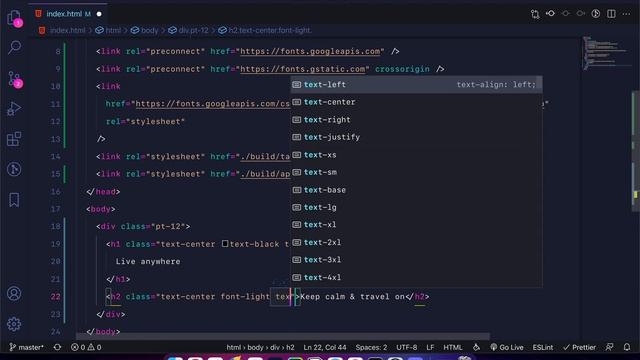The height and width of the screenshot is (360, 640).
Task: Select index.html in the breadcrumb
Action: coord(67,30)
